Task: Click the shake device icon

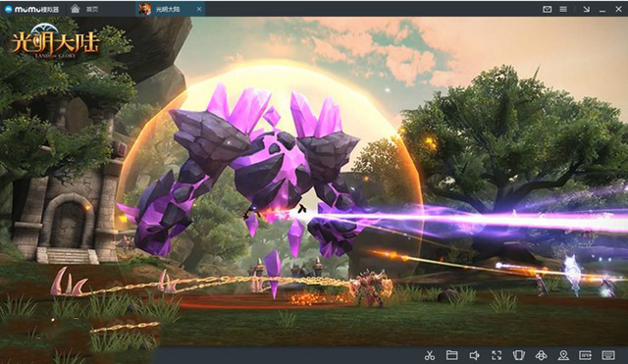Action: point(519,355)
